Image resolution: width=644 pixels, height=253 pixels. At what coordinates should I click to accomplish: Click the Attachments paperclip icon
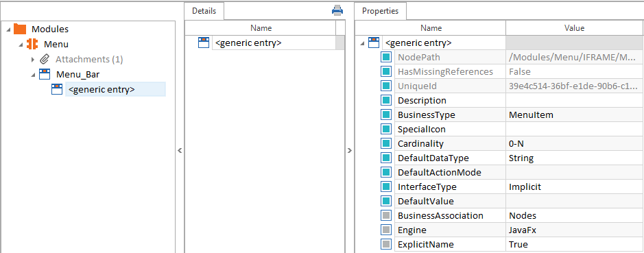point(45,59)
